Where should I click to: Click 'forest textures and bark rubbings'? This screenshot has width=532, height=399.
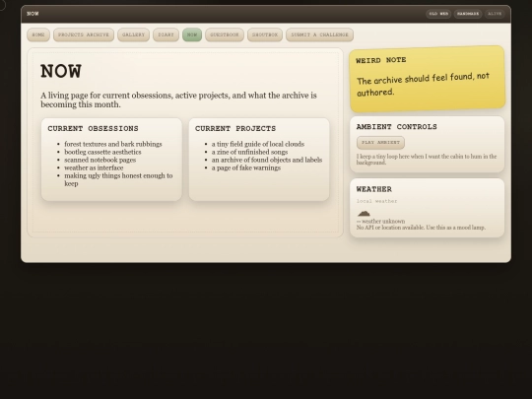[x=113, y=144]
